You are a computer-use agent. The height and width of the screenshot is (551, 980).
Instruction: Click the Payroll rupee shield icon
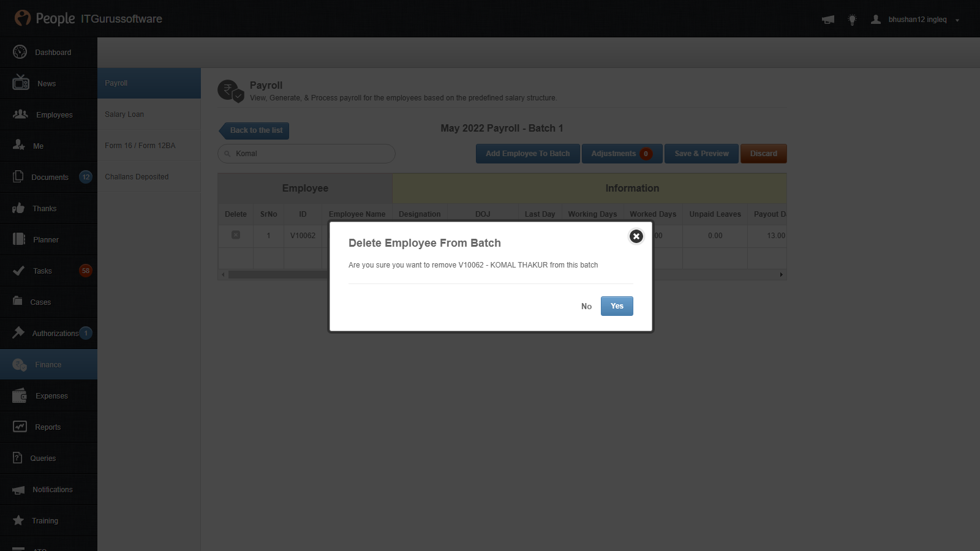pyautogui.click(x=231, y=91)
